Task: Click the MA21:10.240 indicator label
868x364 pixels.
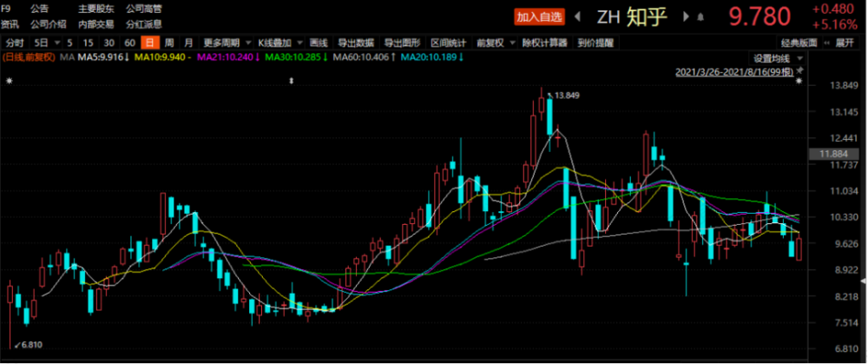Action: click(228, 56)
